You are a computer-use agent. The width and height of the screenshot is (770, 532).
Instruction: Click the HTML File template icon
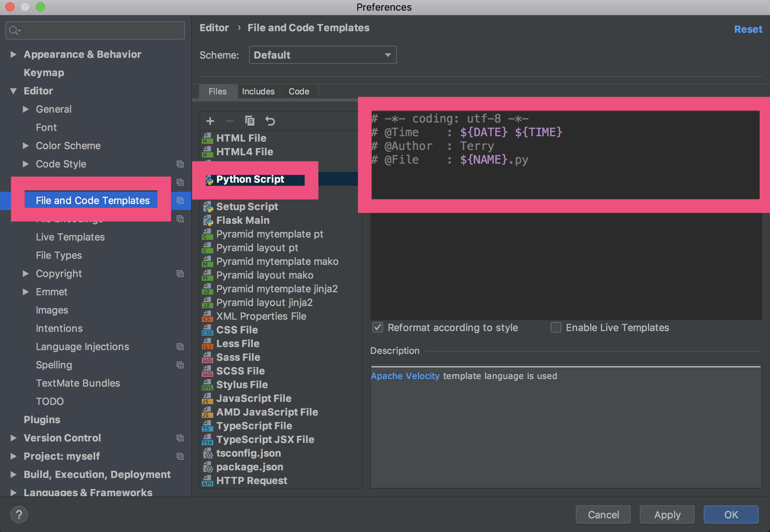(207, 138)
